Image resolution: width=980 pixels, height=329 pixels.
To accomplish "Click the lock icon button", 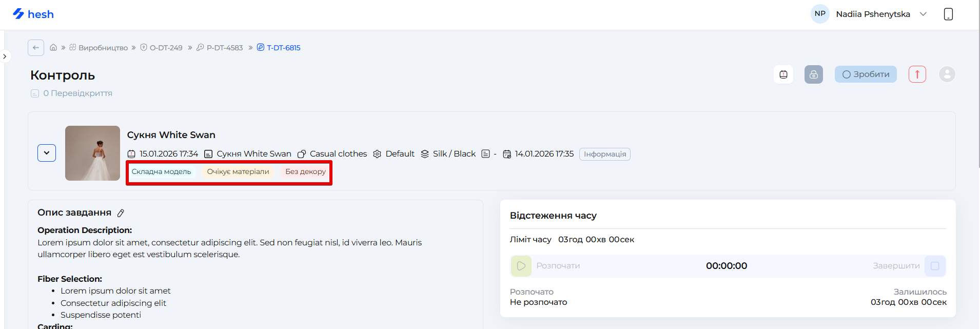I will pos(813,74).
